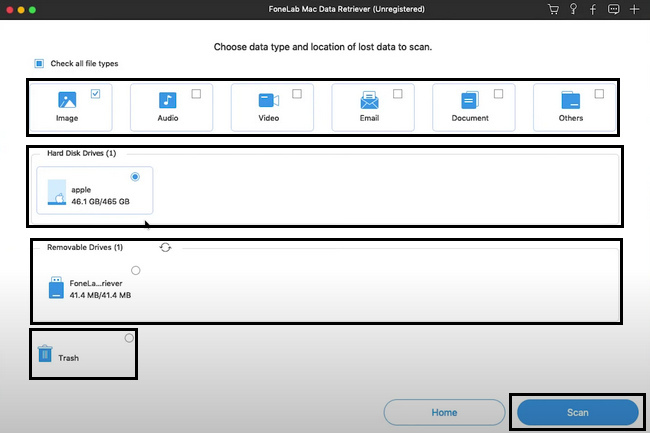The image size is (650, 433).
Task: Click the Audio music note icon
Action: coord(167,100)
